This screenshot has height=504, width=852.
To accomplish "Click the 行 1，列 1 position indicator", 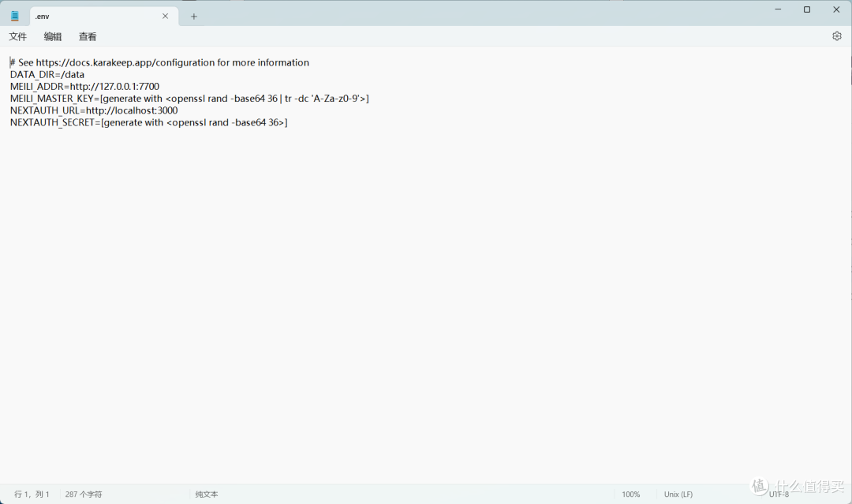I will pos(32,495).
